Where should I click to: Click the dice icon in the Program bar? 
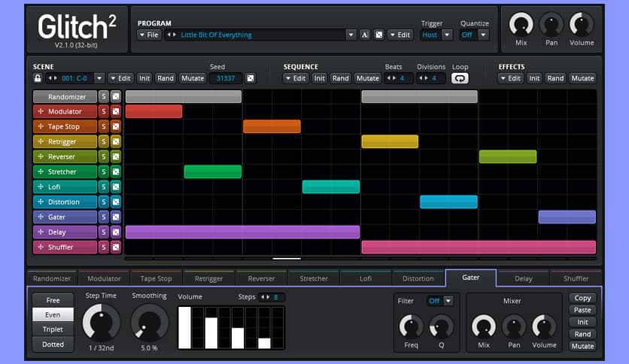(x=379, y=35)
